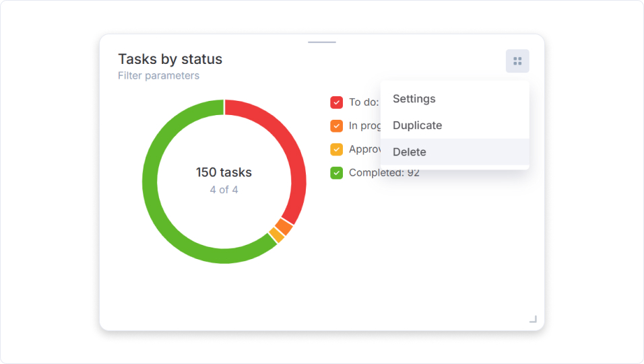Disable the yellow Approved checkbox
Viewport: 644px width, 364px height.
click(x=337, y=149)
